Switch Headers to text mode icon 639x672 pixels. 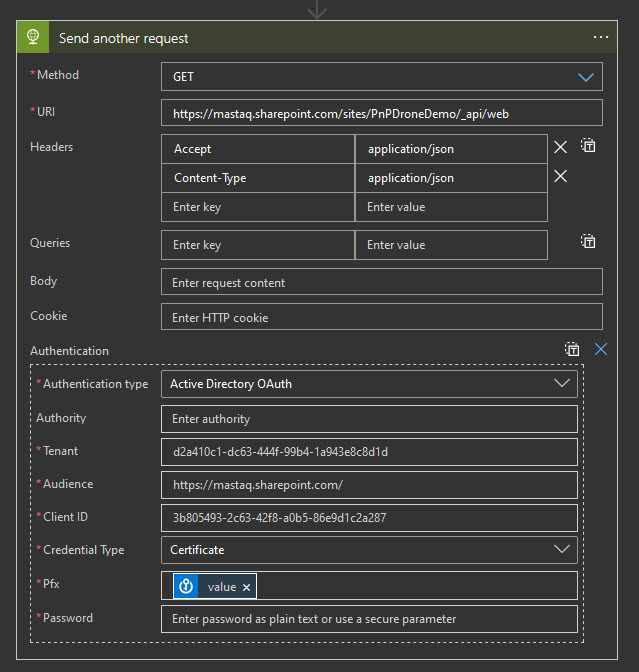click(x=589, y=146)
